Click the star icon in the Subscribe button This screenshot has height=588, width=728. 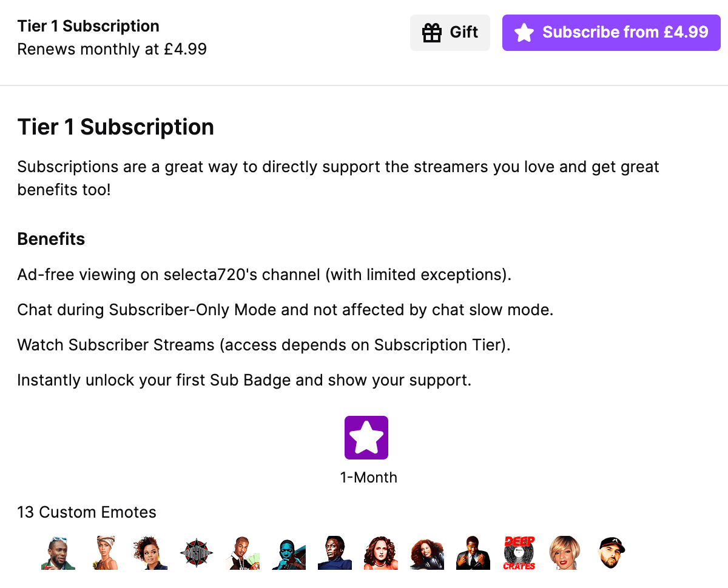(524, 33)
